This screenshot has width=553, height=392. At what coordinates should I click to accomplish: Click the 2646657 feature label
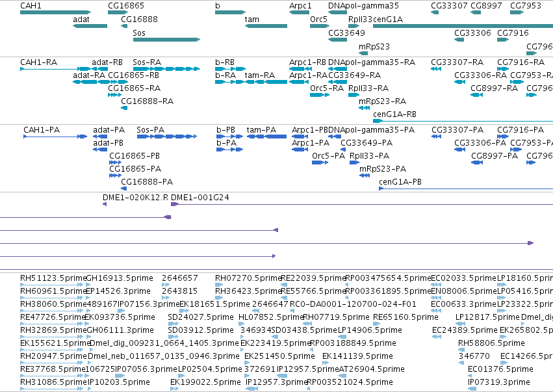179,278
